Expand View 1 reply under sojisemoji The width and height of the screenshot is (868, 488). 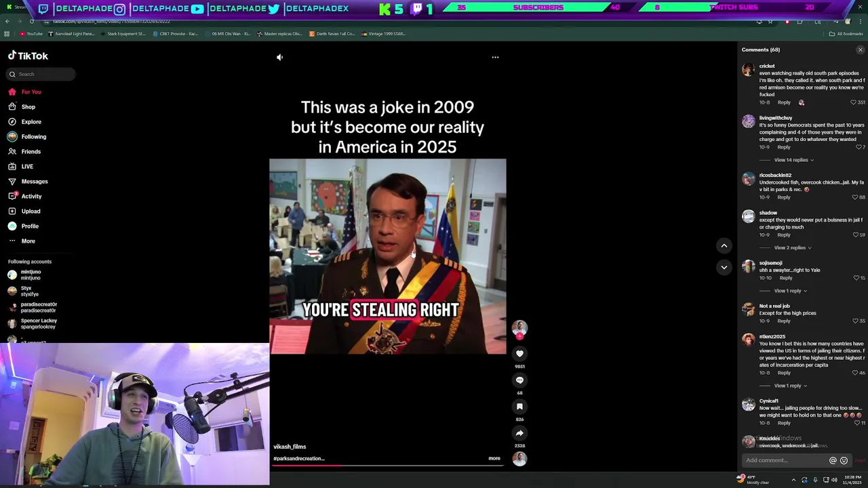pos(790,291)
